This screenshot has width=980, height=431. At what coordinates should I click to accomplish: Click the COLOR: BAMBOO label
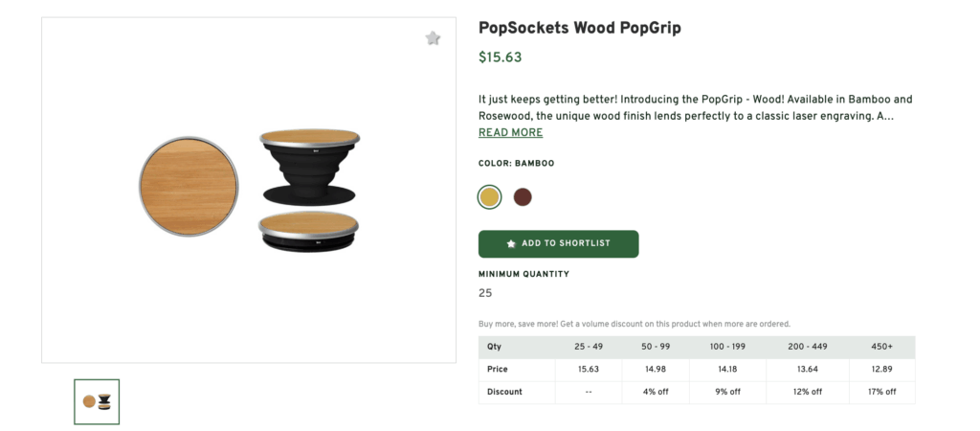[516, 164]
